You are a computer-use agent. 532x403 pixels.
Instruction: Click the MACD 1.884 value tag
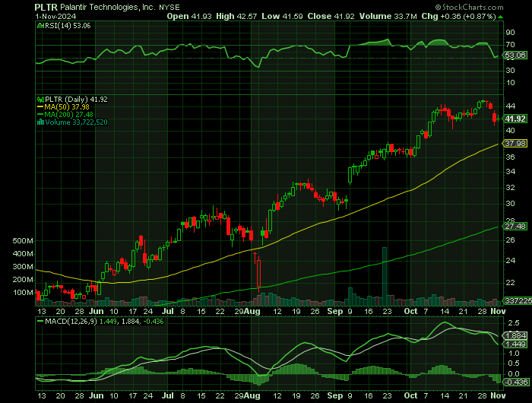click(x=515, y=335)
